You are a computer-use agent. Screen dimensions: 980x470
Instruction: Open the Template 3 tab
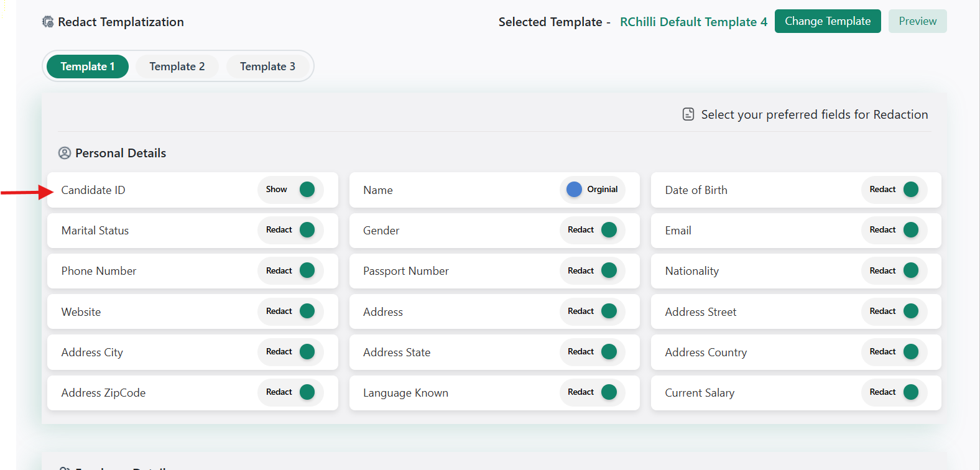click(x=267, y=67)
